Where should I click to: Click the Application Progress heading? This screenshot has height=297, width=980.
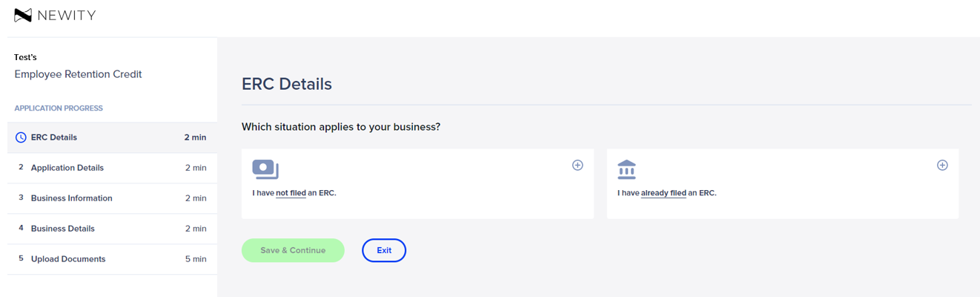point(59,108)
